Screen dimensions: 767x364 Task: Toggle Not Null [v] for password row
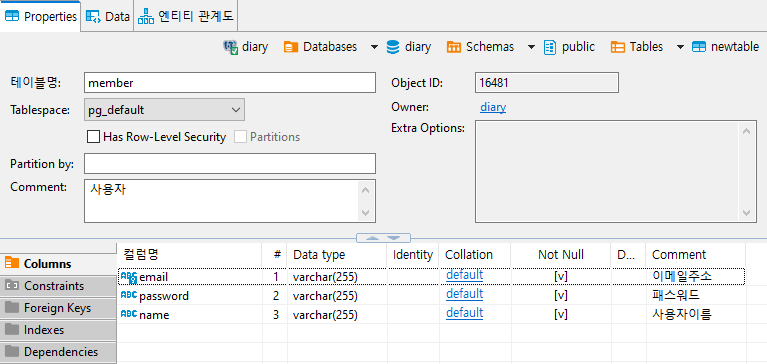561,296
